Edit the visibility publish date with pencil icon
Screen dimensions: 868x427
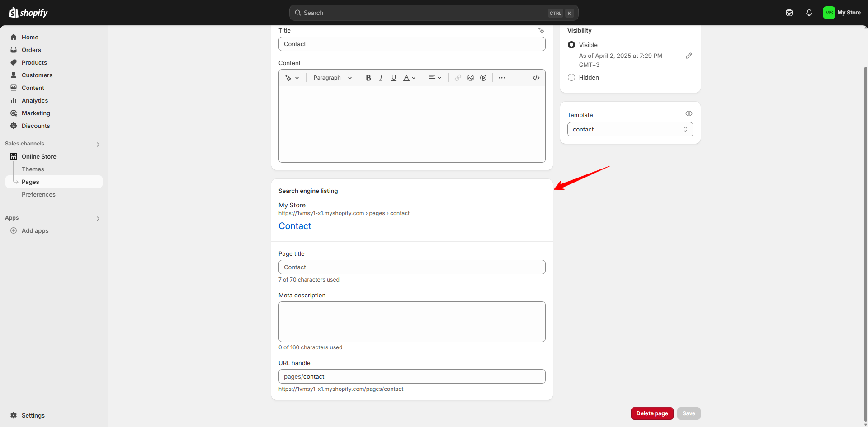(689, 55)
